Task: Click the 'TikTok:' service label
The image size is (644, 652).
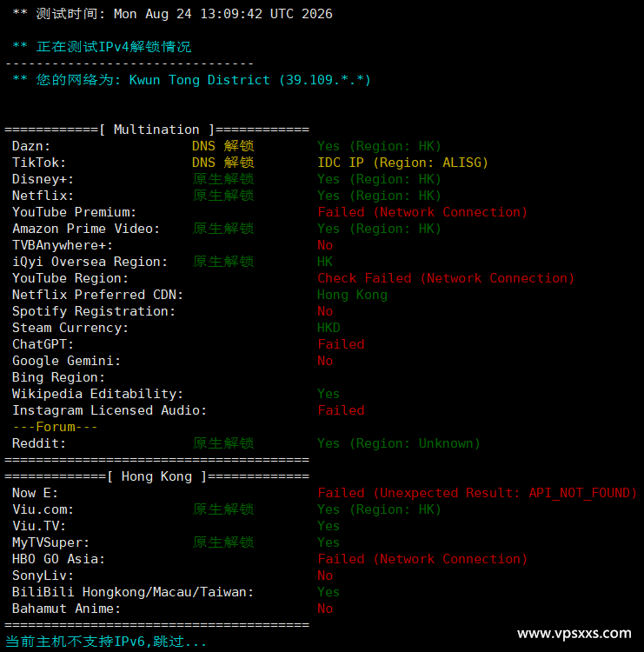Action: [x=39, y=163]
